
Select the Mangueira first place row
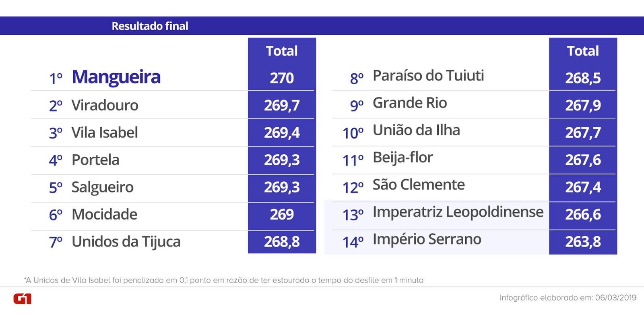tap(116, 77)
